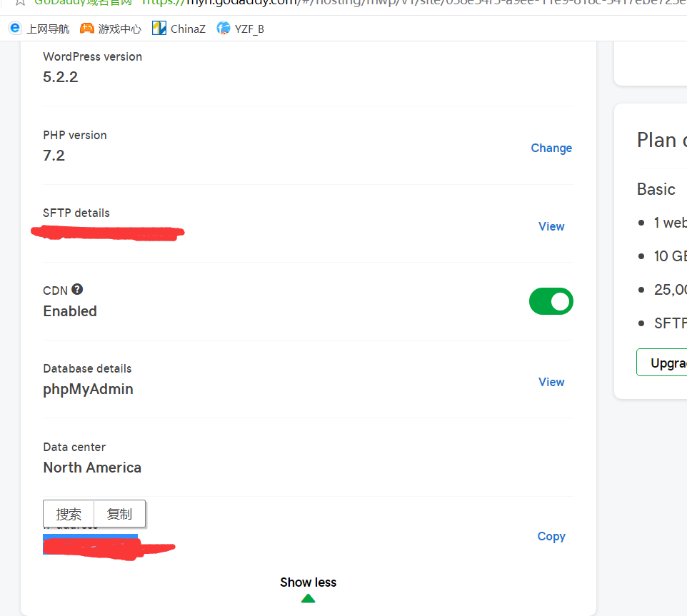Select 搜索 in the popup menu
The width and height of the screenshot is (687, 616).
[x=69, y=514]
